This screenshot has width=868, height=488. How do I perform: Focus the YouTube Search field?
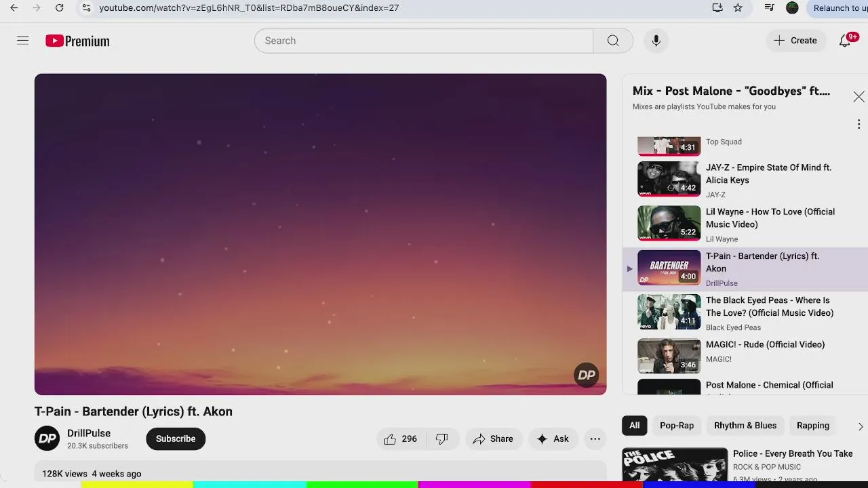[x=424, y=41]
